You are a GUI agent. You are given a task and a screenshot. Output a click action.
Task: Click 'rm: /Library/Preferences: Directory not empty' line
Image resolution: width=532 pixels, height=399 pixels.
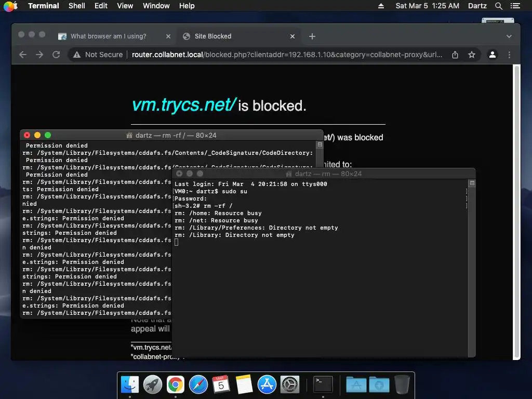[256, 228]
